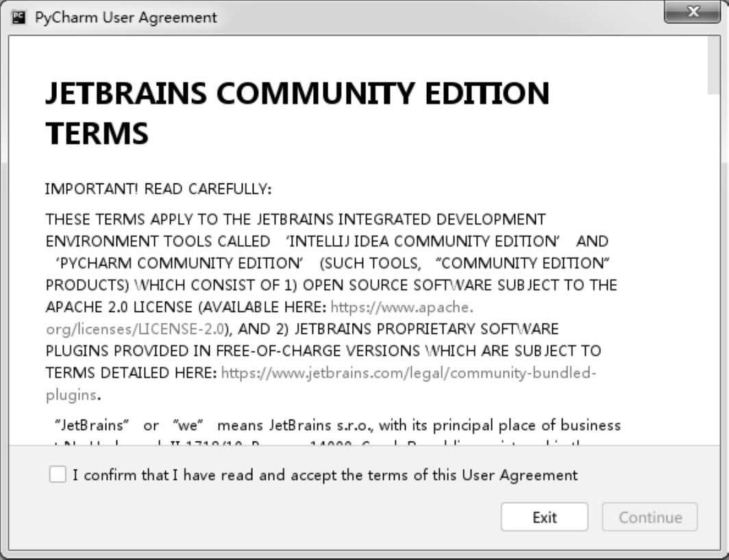Screen dimensions: 729x560
Task: Click the greyed-out Continue button
Action: 650,517
